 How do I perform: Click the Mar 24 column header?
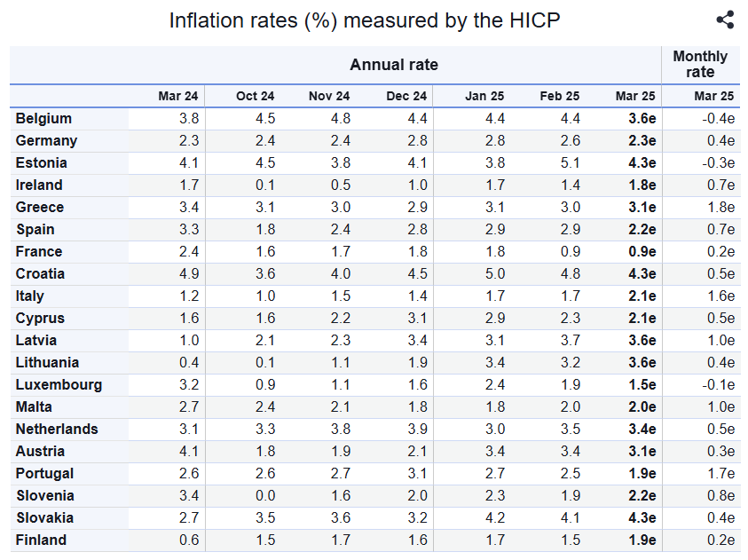click(x=178, y=96)
